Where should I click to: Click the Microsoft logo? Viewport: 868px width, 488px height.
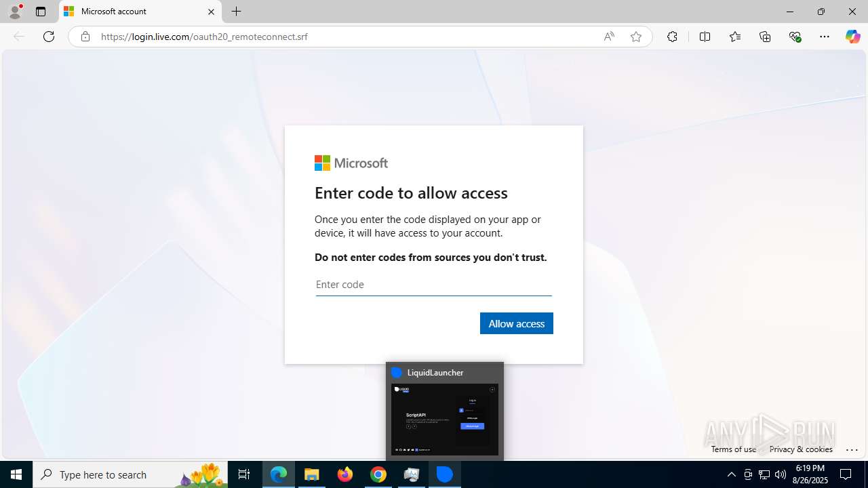tap(351, 163)
